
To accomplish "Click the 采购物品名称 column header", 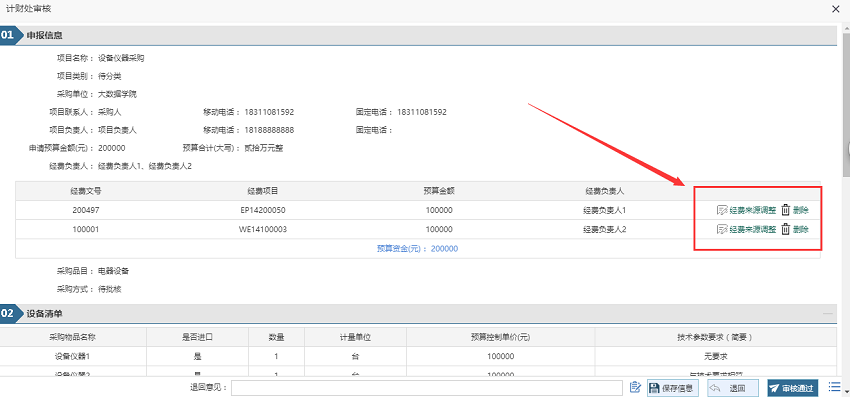I will [x=73, y=337].
